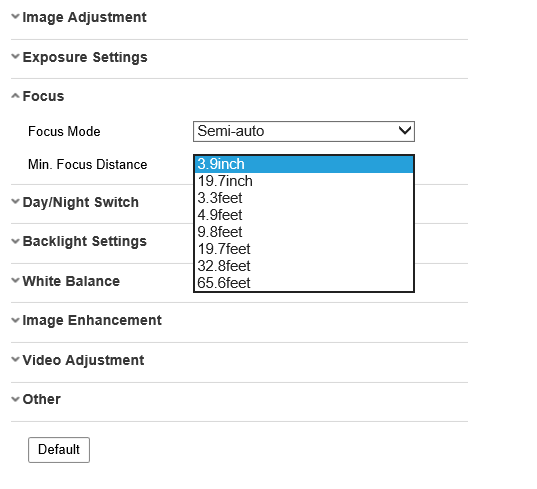Expand the Day/Night Switch section
Screen dimensions: 537x489
pos(75,202)
